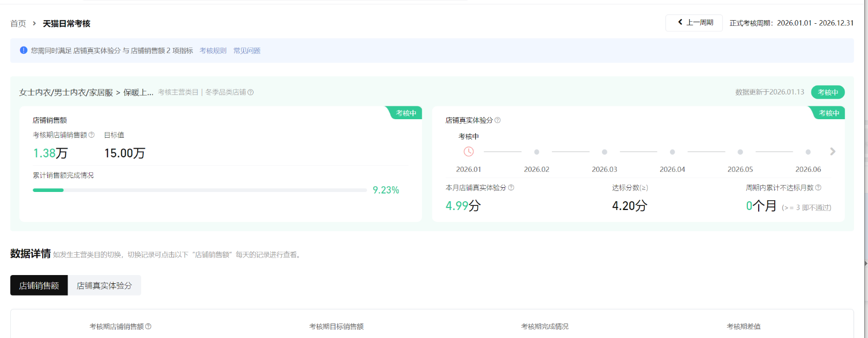Click help icon in table header 考核期店铺销售额
The height and width of the screenshot is (338, 868).
(148, 326)
